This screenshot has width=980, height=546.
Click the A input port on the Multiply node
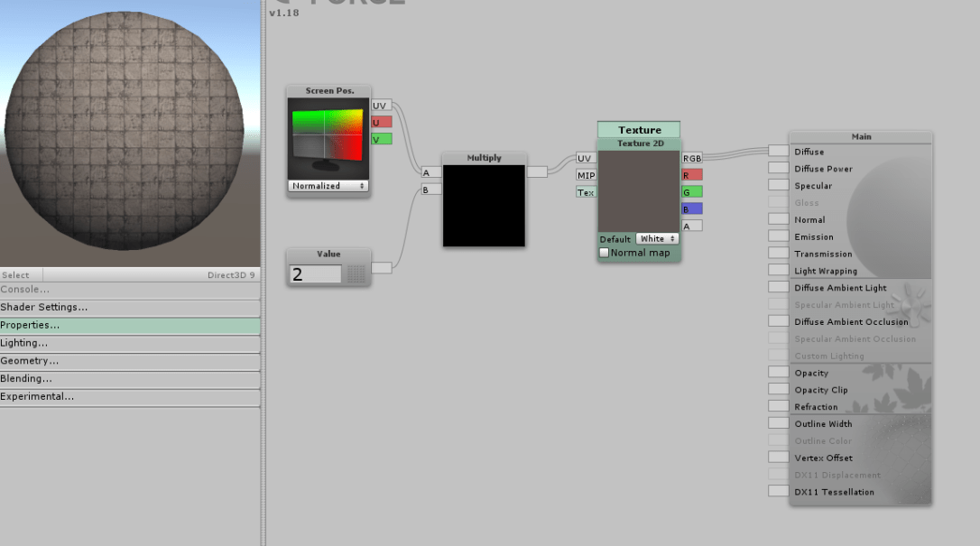pyautogui.click(x=429, y=171)
